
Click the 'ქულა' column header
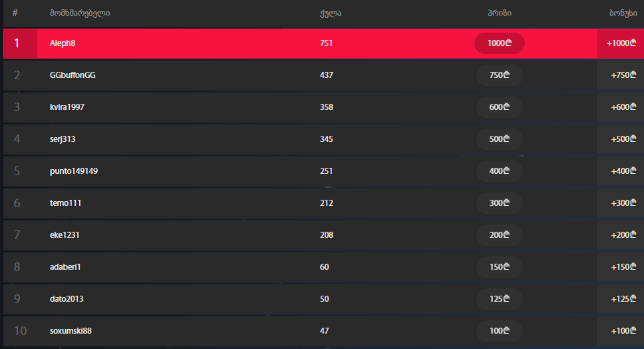click(x=330, y=13)
